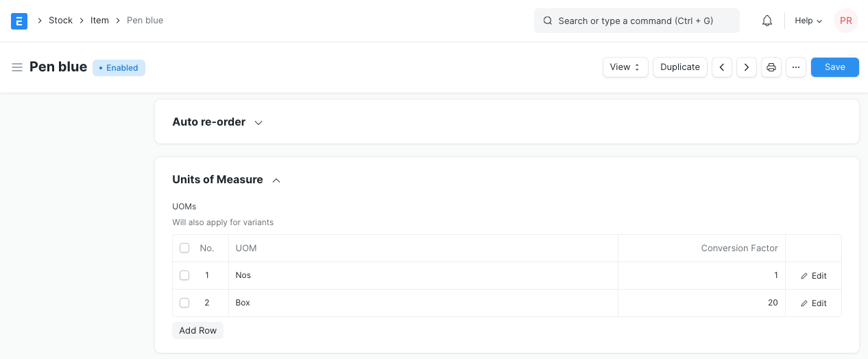Click Add Row below the UOM table

pyautogui.click(x=197, y=331)
